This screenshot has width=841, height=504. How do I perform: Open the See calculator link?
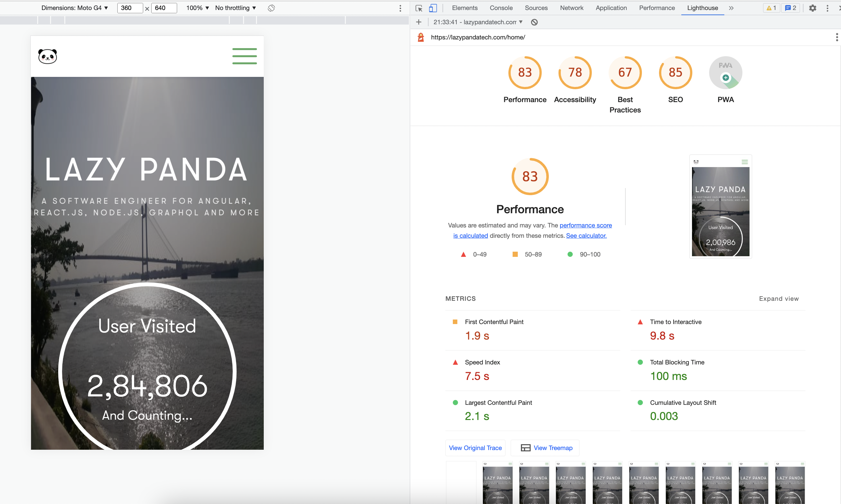click(586, 236)
